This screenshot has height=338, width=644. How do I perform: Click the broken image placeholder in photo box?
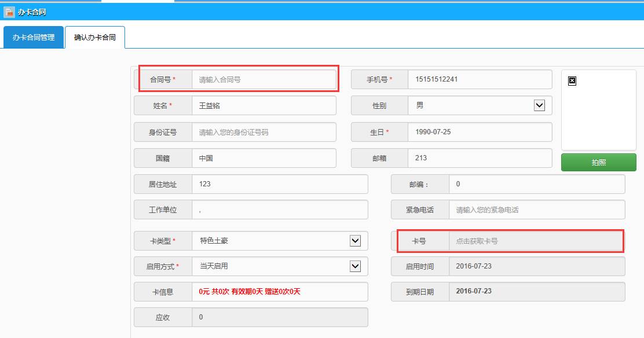coord(572,81)
